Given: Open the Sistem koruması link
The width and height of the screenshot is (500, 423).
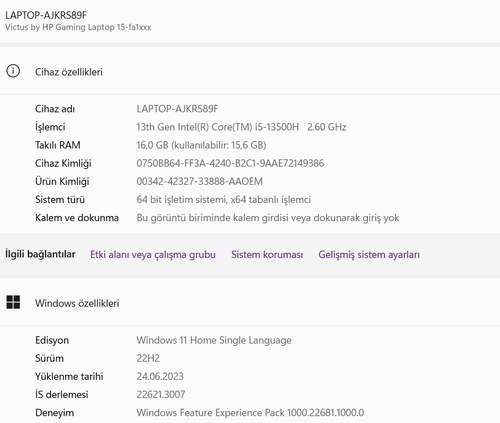Looking at the screenshot, I should (267, 255).
